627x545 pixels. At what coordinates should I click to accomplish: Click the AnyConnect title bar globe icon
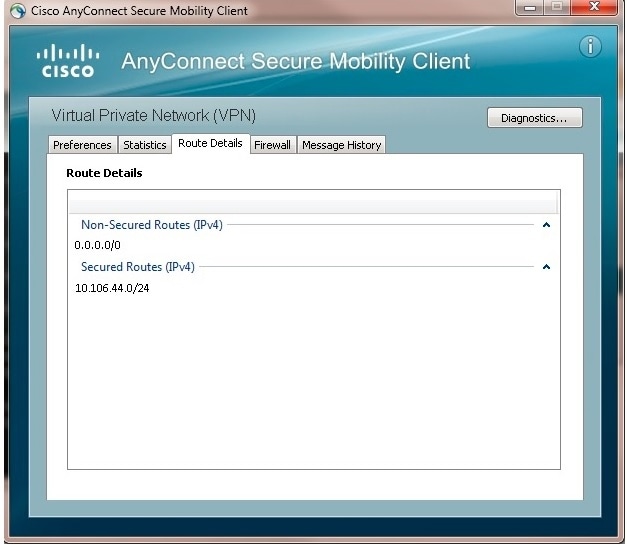coord(18,11)
